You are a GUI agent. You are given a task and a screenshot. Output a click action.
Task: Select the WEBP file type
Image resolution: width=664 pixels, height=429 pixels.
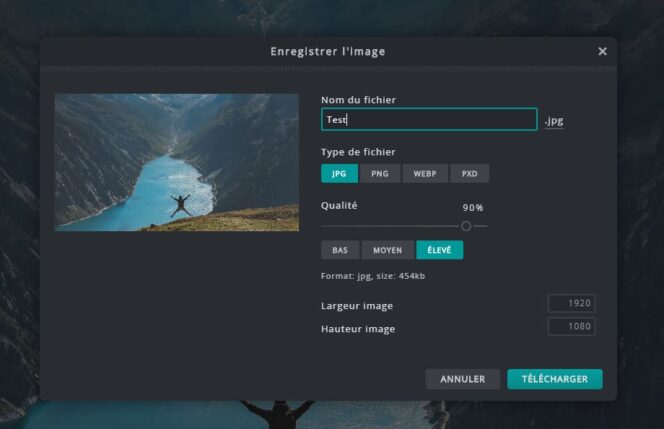click(425, 174)
